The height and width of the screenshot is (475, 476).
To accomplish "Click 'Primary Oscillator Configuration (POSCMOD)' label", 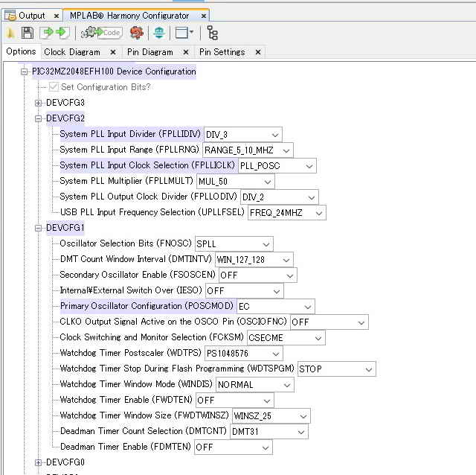I will click(147, 306).
